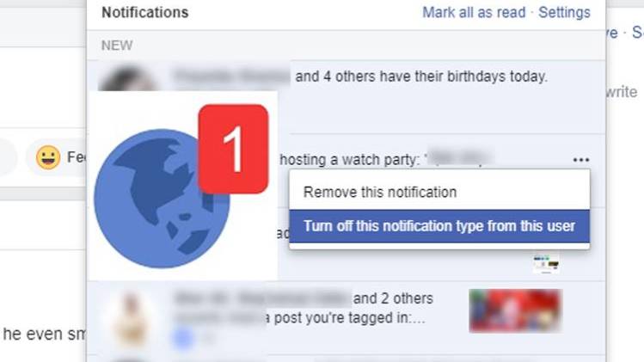Click the red notification badge showing 1
The image size is (644, 362).
[x=233, y=149]
